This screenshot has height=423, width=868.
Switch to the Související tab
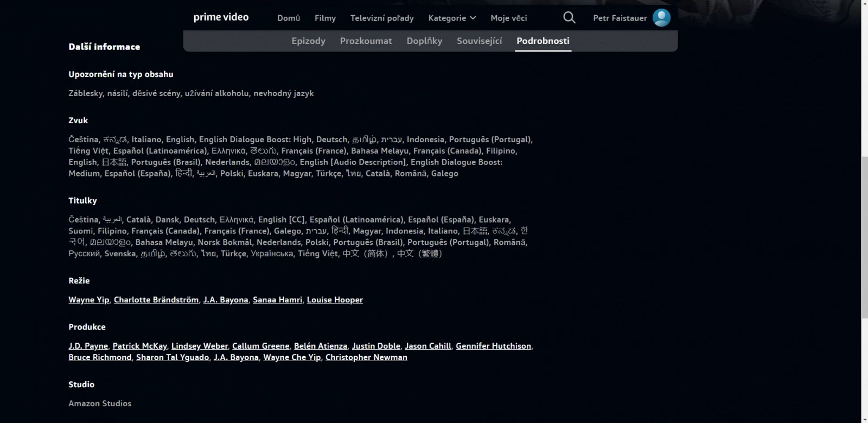point(479,41)
